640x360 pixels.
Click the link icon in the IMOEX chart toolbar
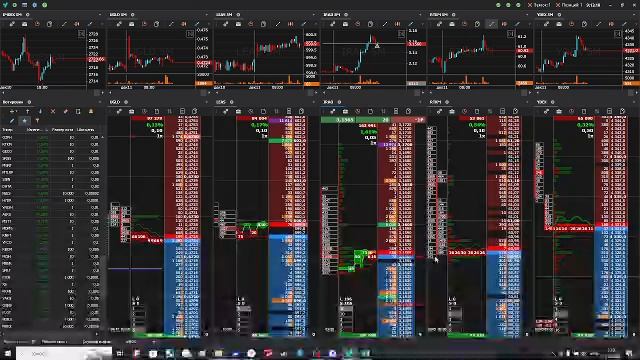[12, 24]
